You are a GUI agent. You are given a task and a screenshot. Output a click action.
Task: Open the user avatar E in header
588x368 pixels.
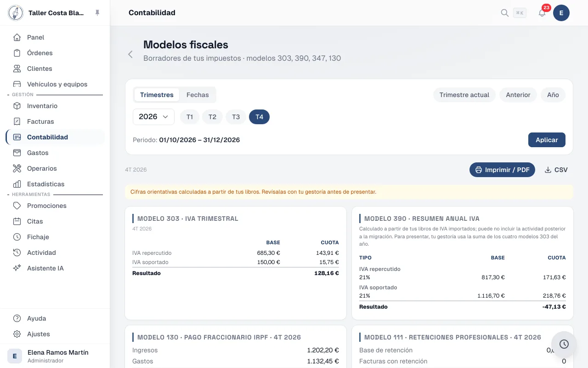click(561, 13)
